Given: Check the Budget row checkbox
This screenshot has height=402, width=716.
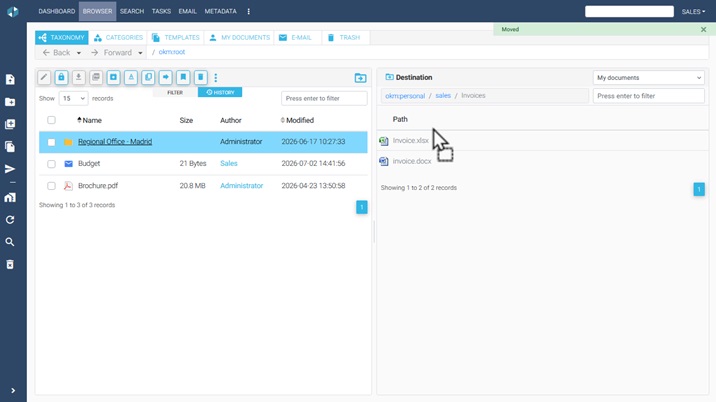Looking at the screenshot, I should coord(51,164).
